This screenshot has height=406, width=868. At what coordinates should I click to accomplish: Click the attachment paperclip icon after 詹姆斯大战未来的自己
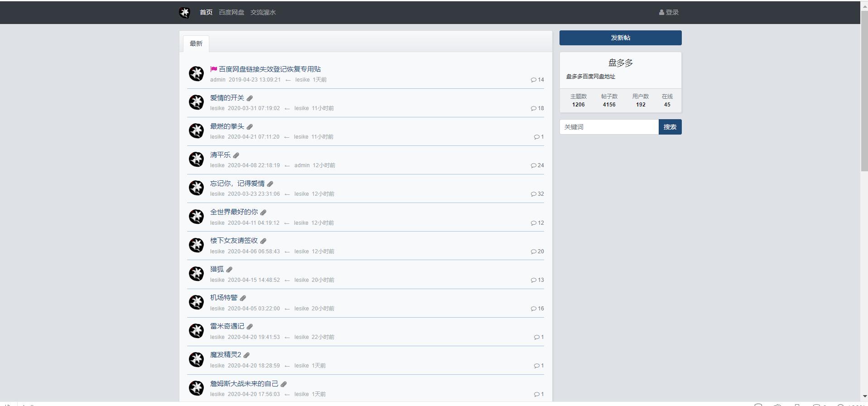tap(284, 384)
